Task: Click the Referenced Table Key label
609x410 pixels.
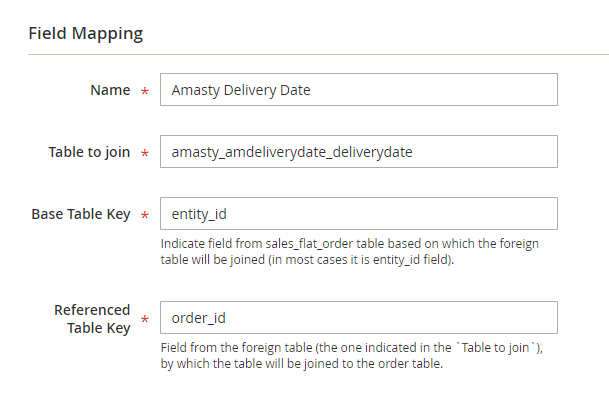Action: 92,318
